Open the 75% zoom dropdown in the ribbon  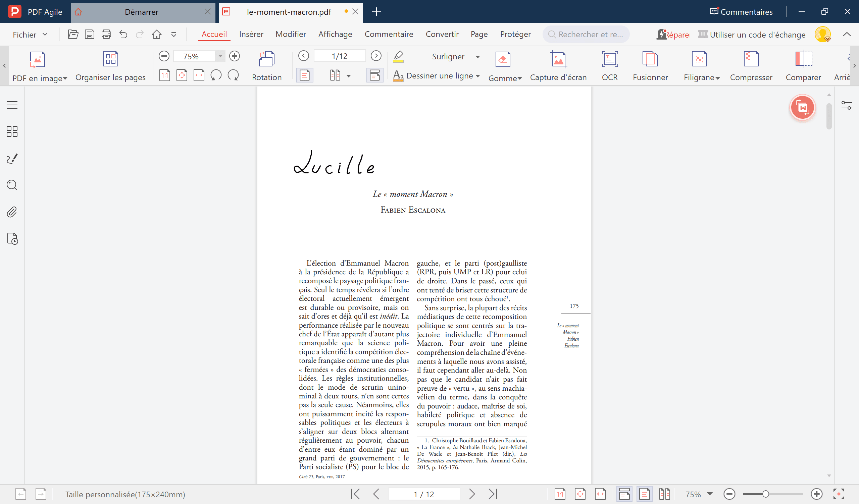tap(220, 56)
